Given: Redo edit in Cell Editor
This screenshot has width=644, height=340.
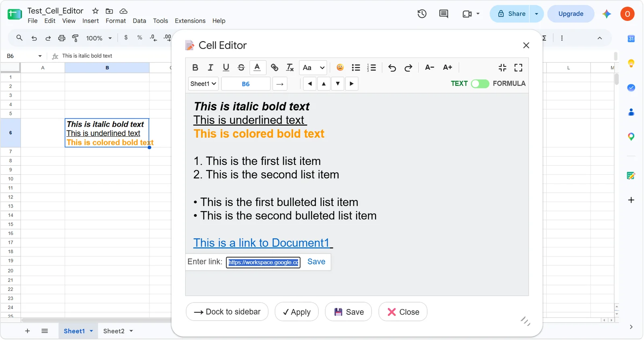Looking at the screenshot, I should tap(408, 68).
